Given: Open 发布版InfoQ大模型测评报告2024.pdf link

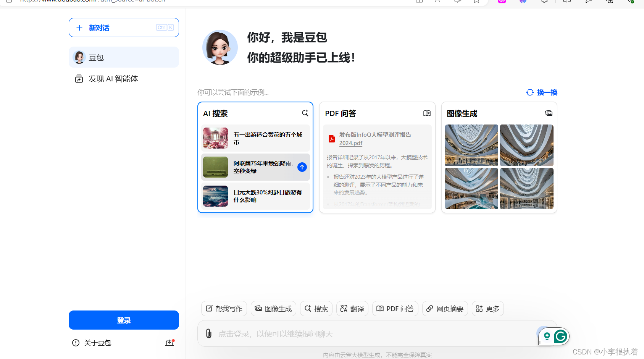Looking at the screenshot, I should (375, 139).
